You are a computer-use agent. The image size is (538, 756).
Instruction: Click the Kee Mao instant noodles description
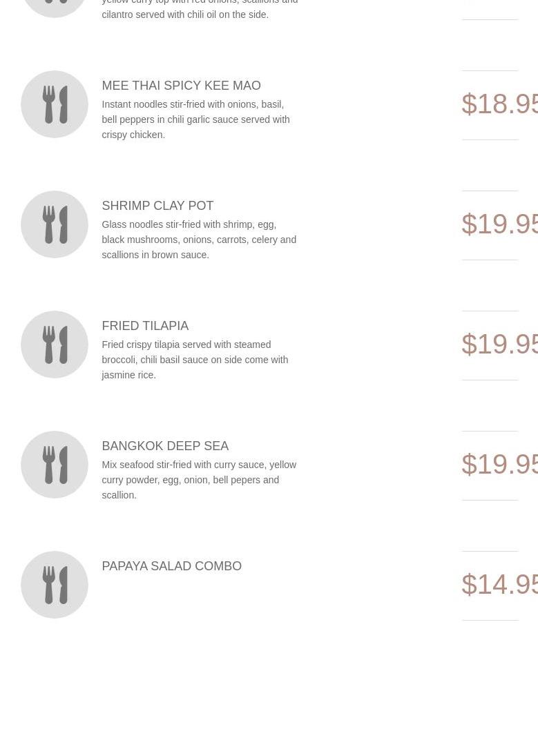tap(196, 119)
